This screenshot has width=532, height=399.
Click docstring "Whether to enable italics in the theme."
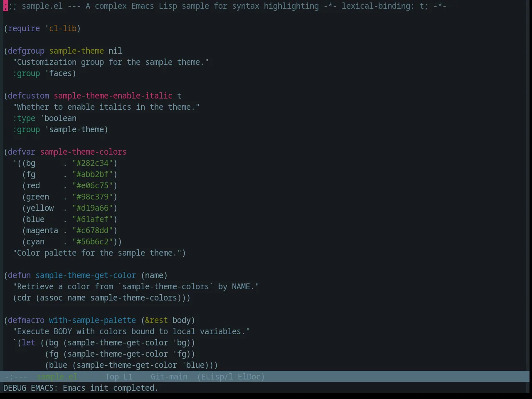[106, 107]
